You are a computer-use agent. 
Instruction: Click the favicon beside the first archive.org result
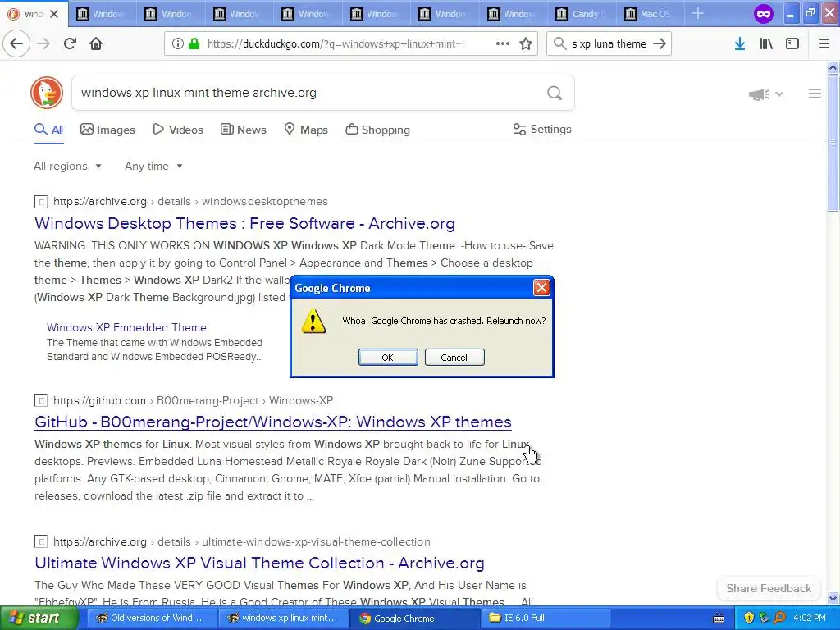click(x=41, y=202)
